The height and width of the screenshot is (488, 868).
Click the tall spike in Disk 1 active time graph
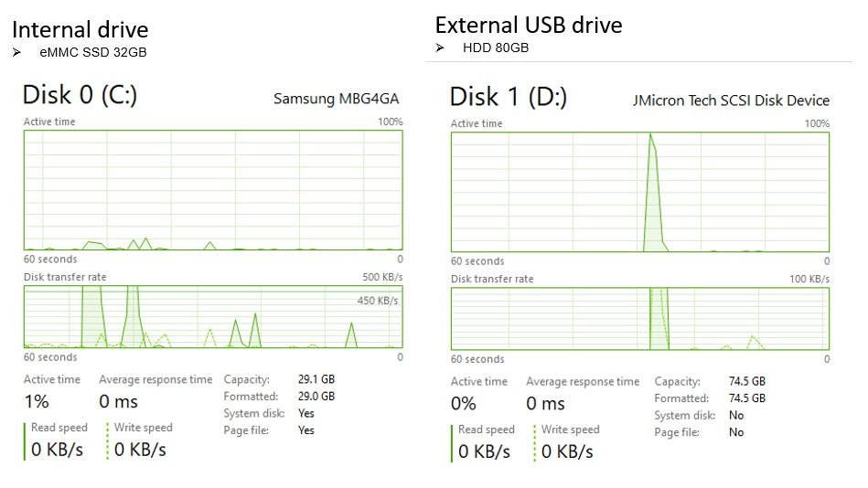(655, 193)
